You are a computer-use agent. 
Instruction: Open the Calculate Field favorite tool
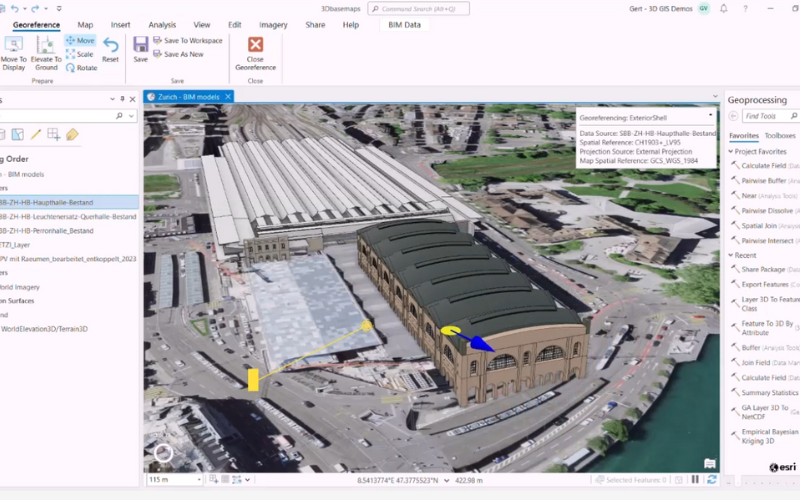(x=762, y=165)
